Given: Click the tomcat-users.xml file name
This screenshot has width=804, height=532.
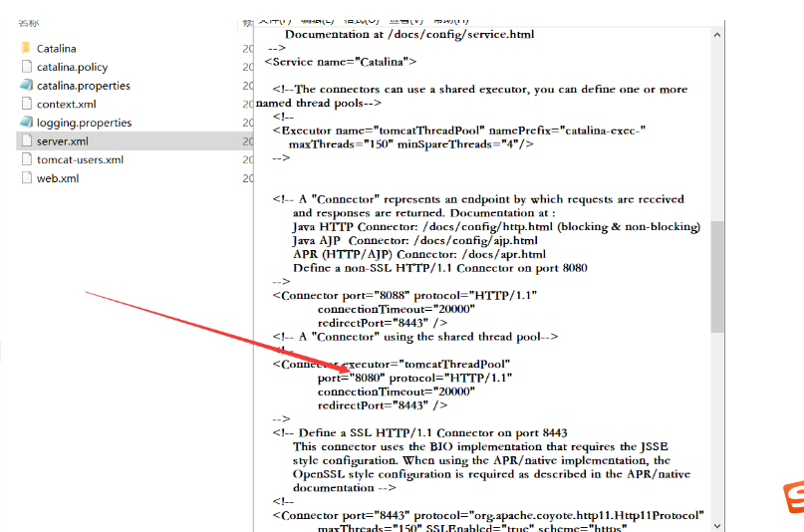Looking at the screenshot, I should (80, 159).
